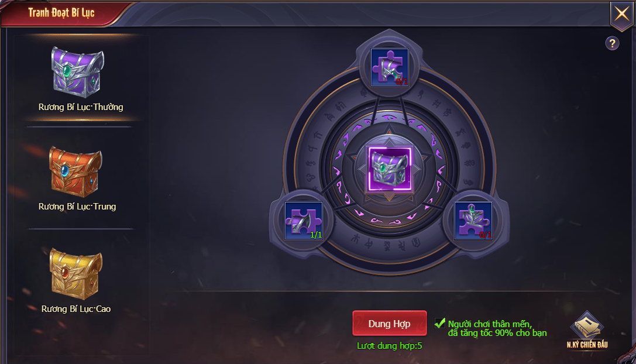Viewport: 636px width, 364px height.
Task: Click the Rương Bí Lục·Trung label text
Action: click(x=77, y=207)
